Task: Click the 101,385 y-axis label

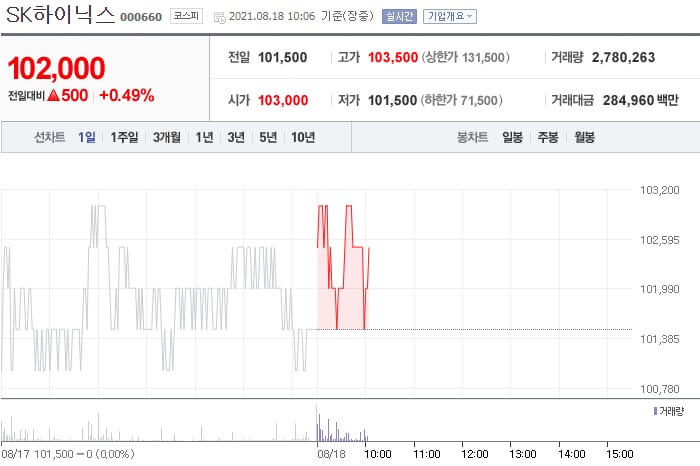Action: pyautogui.click(x=659, y=339)
